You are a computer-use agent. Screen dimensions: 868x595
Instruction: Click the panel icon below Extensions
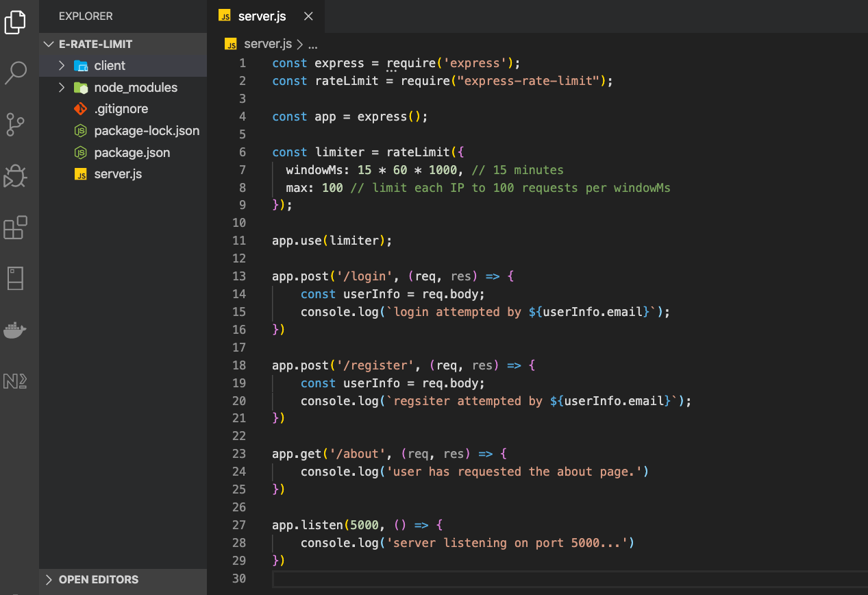pyautogui.click(x=15, y=278)
